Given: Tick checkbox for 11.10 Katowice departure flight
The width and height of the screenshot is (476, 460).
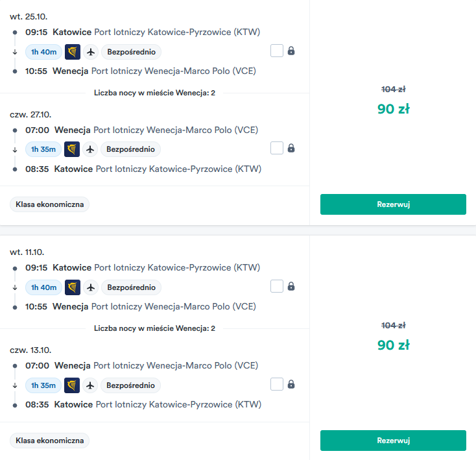Looking at the screenshot, I should tap(277, 286).
